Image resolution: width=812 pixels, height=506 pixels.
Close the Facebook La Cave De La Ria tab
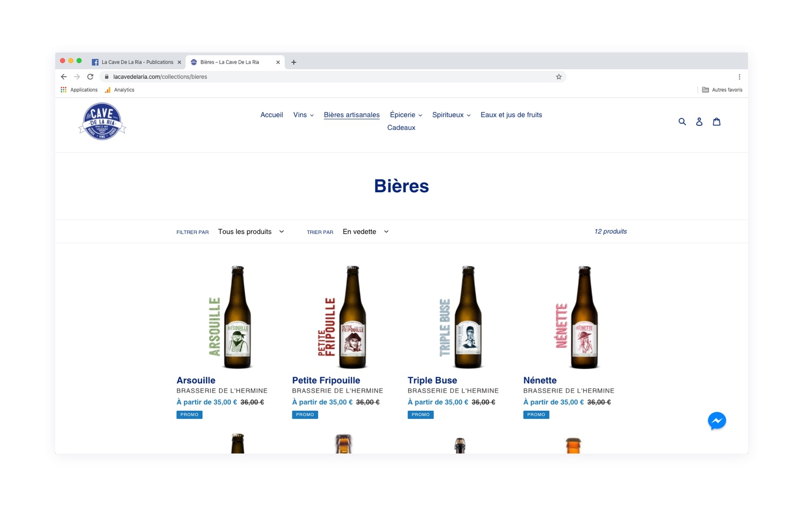[x=179, y=62]
